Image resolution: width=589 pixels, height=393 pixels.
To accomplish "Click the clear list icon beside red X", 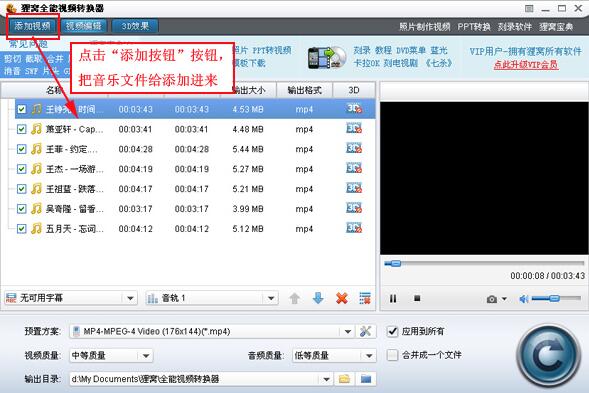I will 365,299.
